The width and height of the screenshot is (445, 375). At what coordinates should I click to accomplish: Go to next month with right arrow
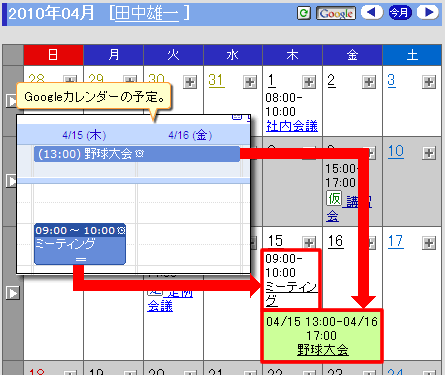428,13
